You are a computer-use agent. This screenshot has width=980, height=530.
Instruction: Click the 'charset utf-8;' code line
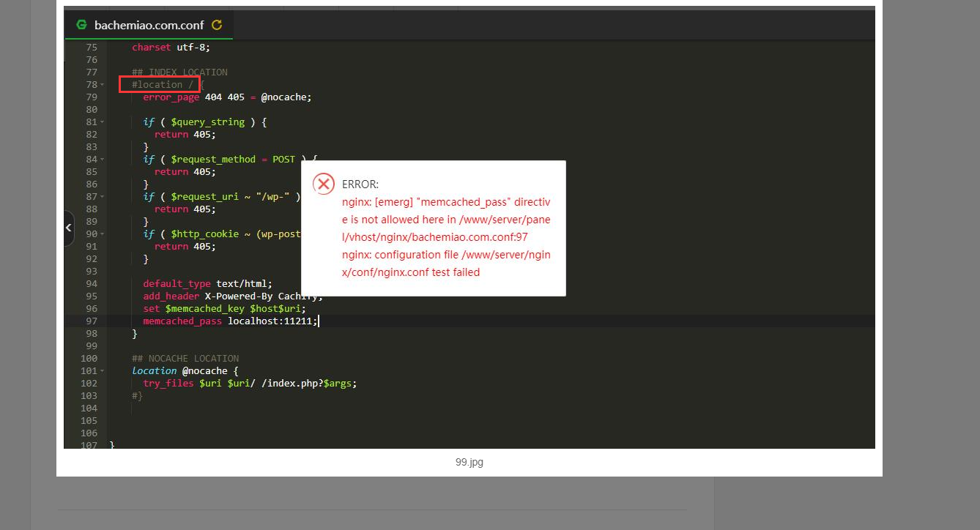171,48
